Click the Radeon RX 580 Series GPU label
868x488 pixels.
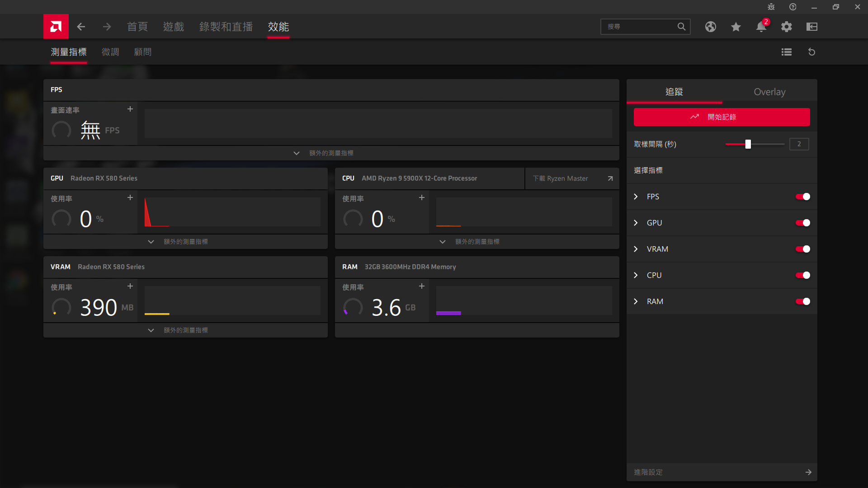pos(104,178)
